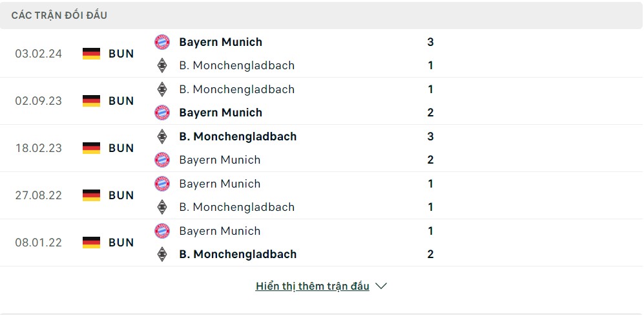644x315 pixels.
Task: Click German flag next to 27.08.22 match
Action: (91, 195)
